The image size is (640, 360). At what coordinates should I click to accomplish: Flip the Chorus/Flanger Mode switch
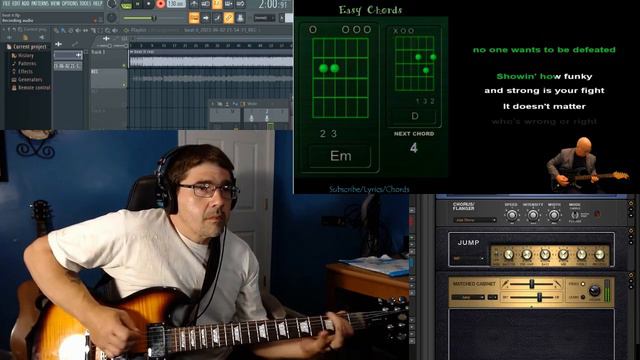click(575, 215)
